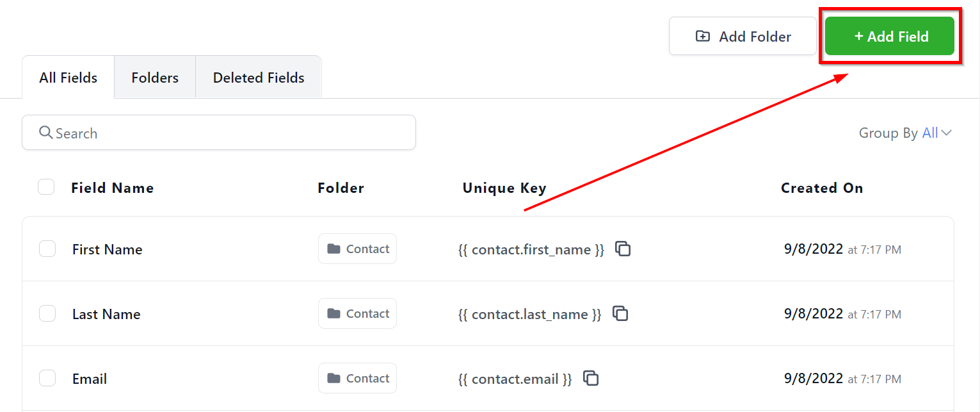Select the All Fields tab

68,78
